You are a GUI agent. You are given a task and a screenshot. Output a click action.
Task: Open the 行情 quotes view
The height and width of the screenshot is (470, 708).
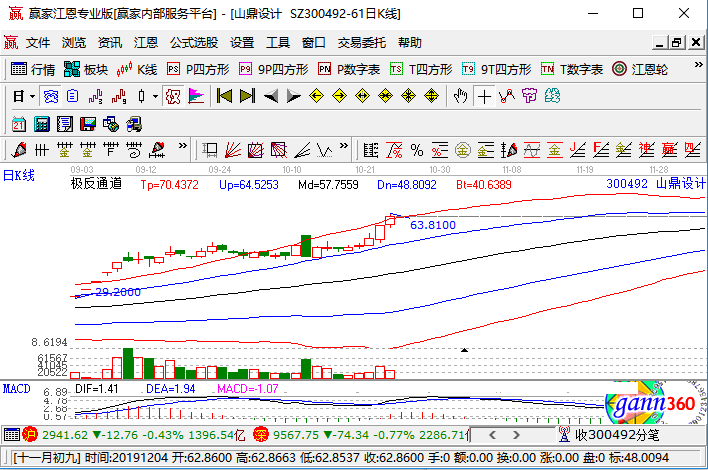tap(32, 70)
